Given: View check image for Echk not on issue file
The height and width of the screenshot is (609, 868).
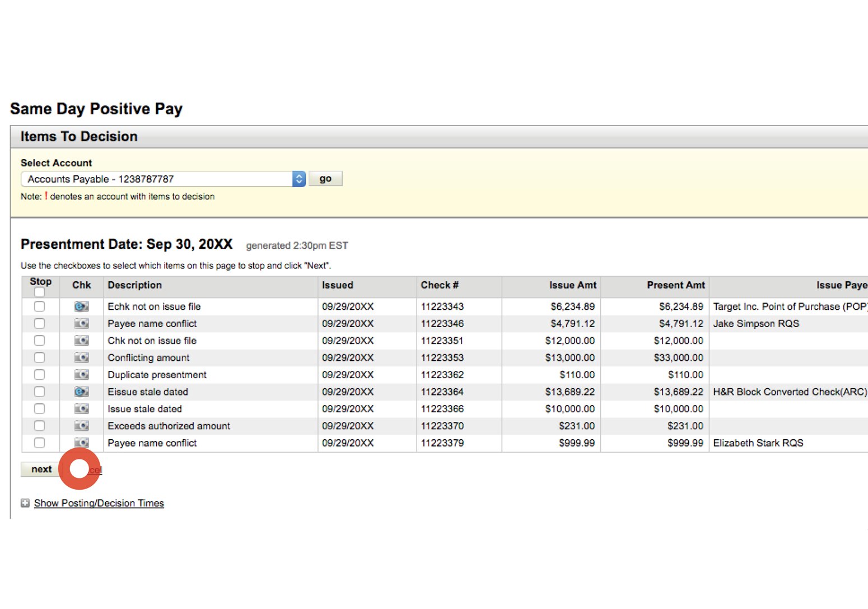Looking at the screenshot, I should click(81, 306).
